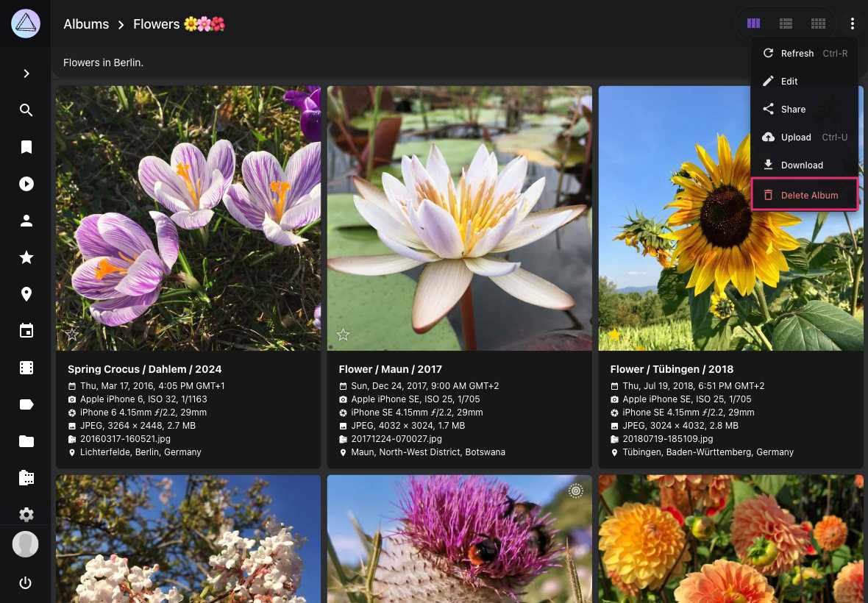Image resolution: width=868 pixels, height=603 pixels.
Task: Open the account avatar menu
Action: point(26,544)
